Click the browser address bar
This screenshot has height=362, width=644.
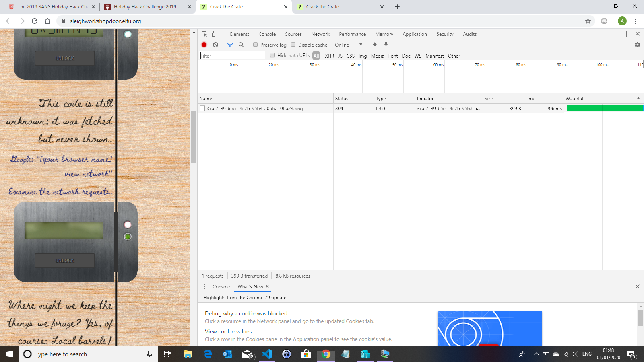[x=322, y=21]
